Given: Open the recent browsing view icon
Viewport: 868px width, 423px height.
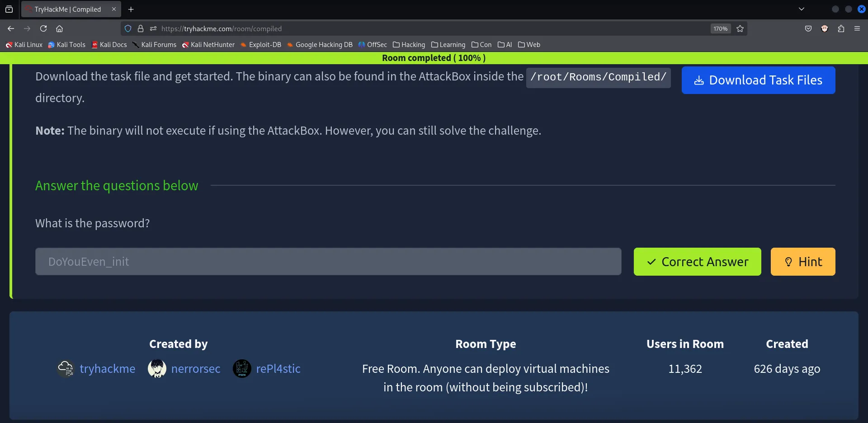Looking at the screenshot, I should [9, 9].
